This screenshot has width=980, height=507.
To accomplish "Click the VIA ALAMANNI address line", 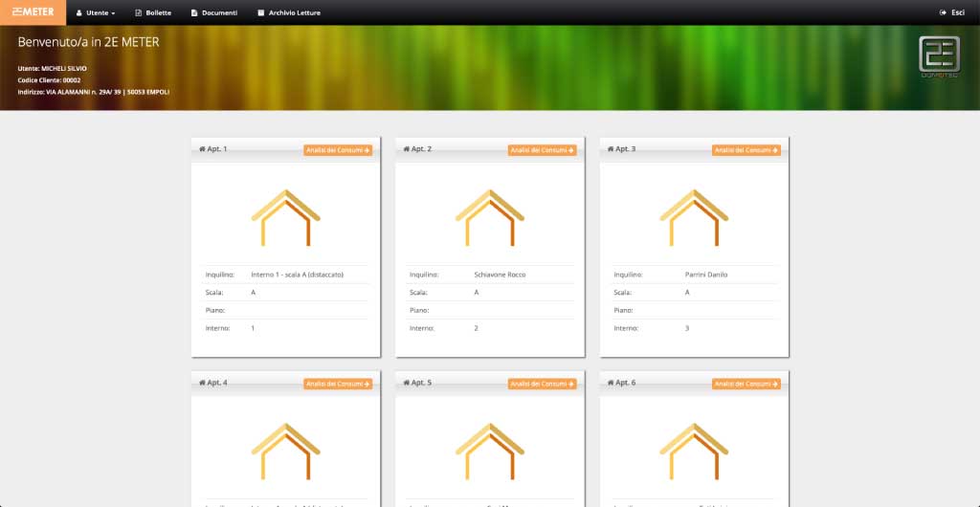I will point(94,92).
